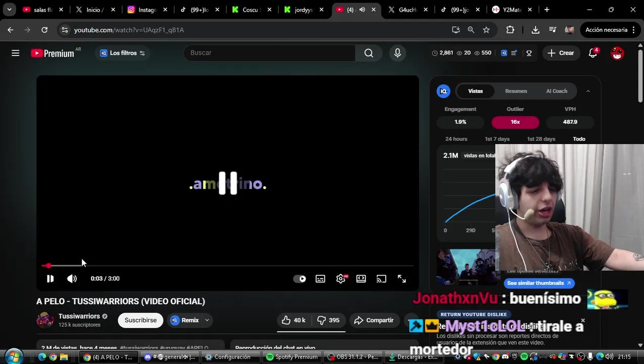Enter full screen mode
This screenshot has width=644, height=364.
tap(402, 279)
